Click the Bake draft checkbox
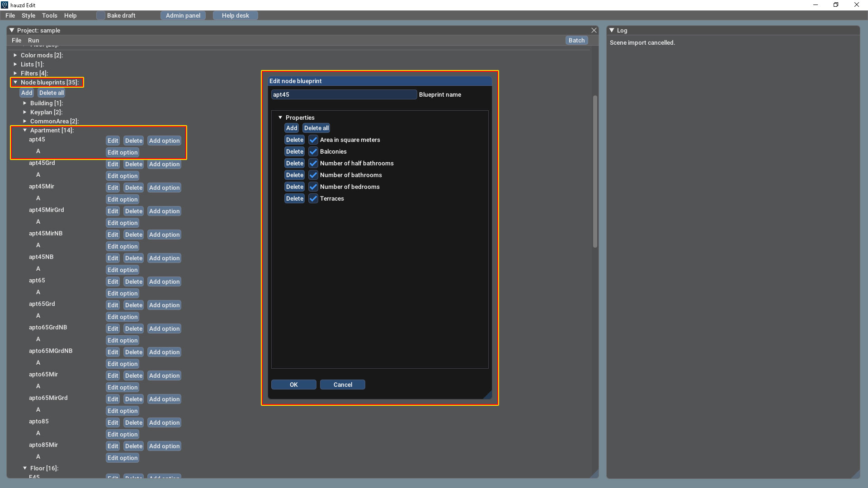The image size is (868, 488). pyautogui.click(x=101, y=15)
